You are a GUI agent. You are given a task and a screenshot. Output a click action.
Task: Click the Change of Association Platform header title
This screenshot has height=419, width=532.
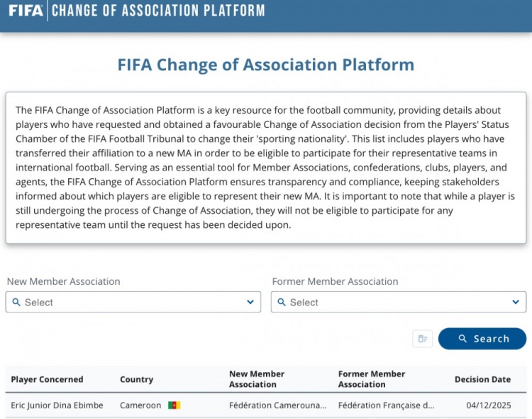[x=158, y=11]
